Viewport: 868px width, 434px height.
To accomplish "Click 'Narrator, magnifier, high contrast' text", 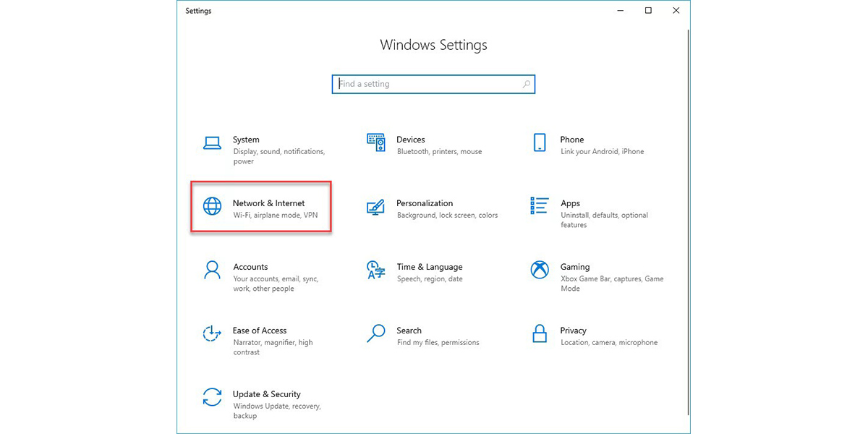I will pos(273,347).
